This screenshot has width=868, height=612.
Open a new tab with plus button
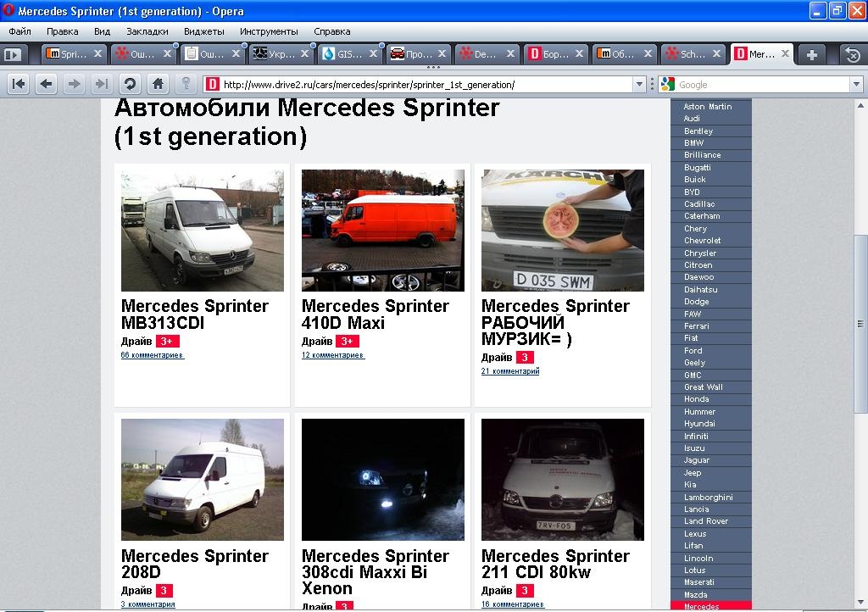[x=812, y=54]
